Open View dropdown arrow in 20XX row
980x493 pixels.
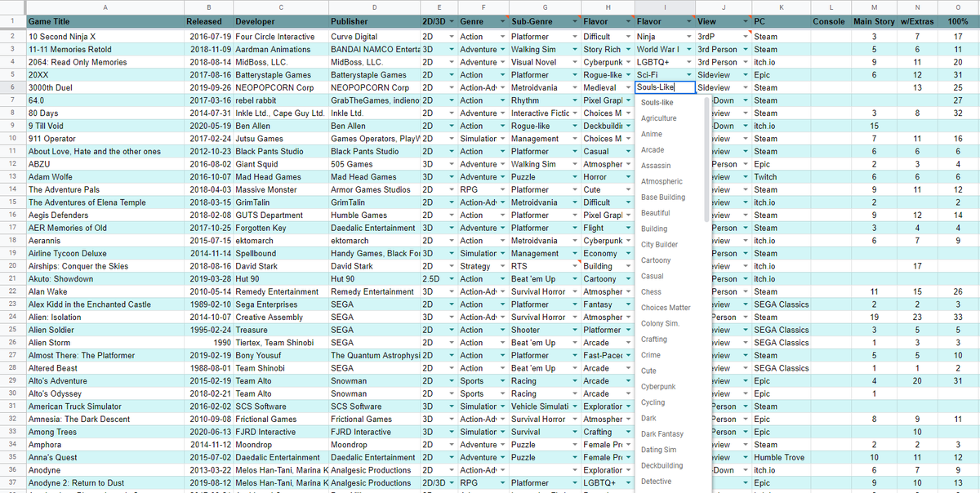745,75
